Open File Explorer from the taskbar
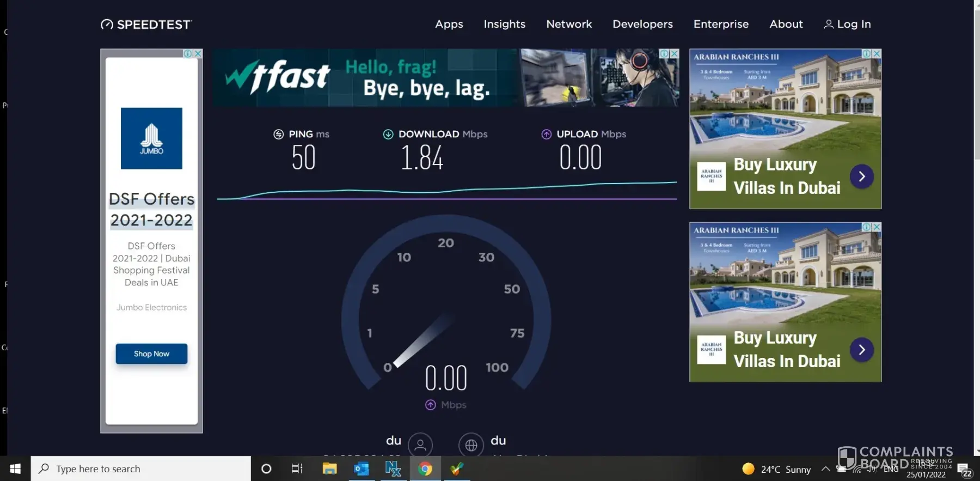This screenshot has width=980, height=481. (x=329, y=468)
